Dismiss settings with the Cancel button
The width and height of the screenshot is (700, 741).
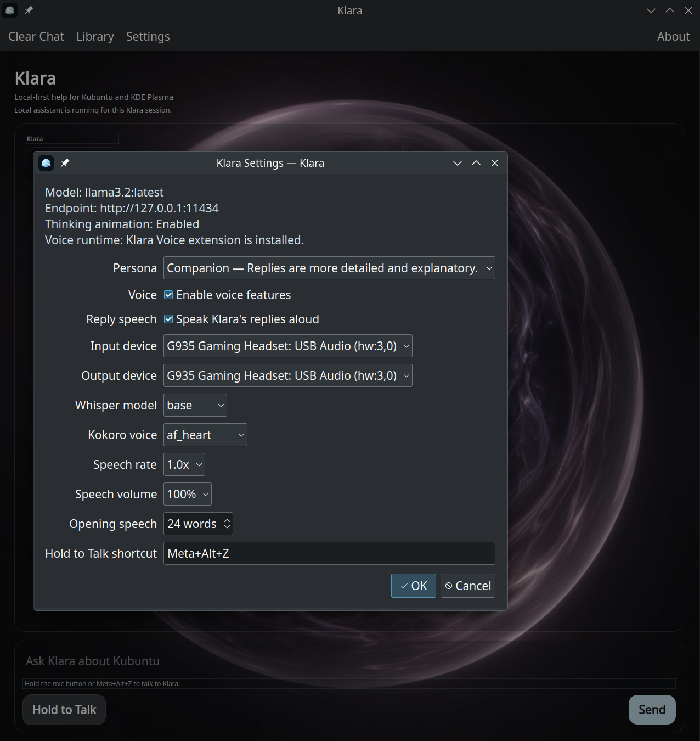point(468,586)
